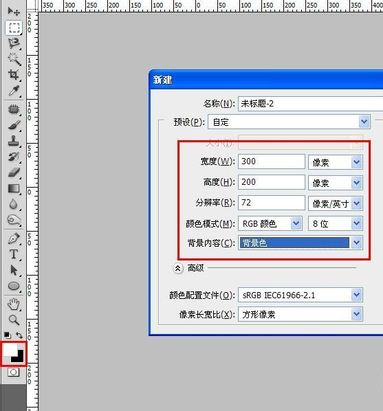Select the Gradient tool
383x411 pixels.
[x=14, y=189]
